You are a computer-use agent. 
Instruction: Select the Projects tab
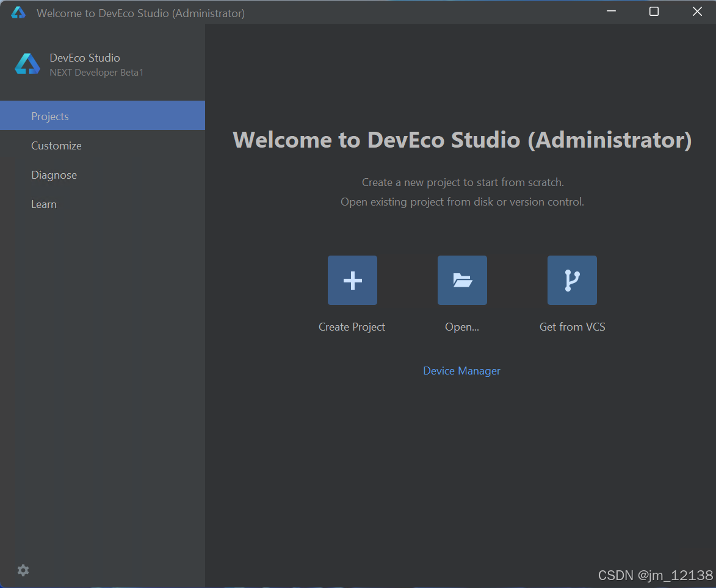[x=103, y=115]
